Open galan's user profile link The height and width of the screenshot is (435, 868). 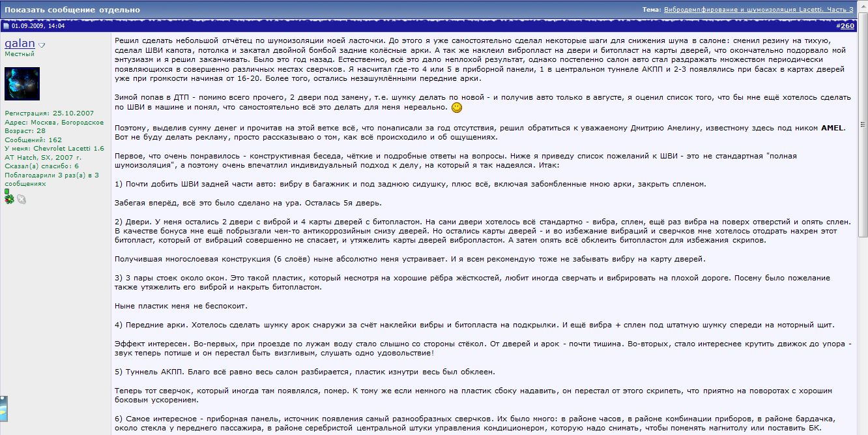20,44
